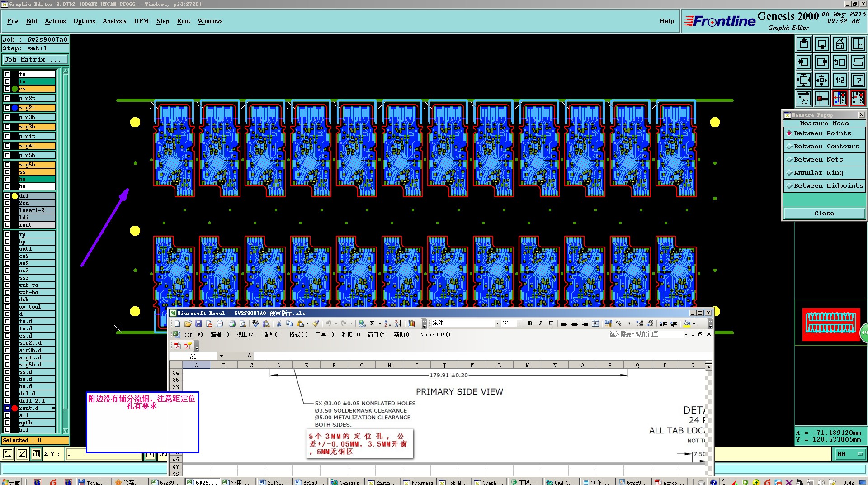Click the pan right view icon
The height and width of the screenshot is (485, 868).
[x=822, y=62]
